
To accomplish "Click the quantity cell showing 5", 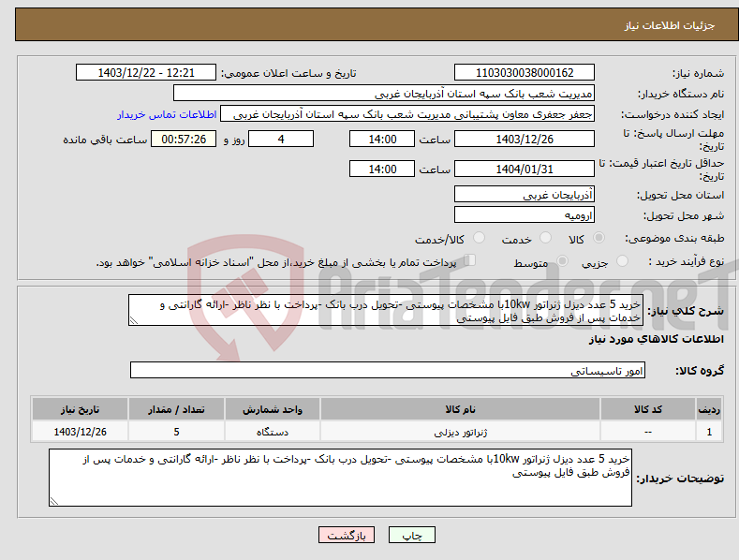I will pyautogui.click(x=176, y=432).
